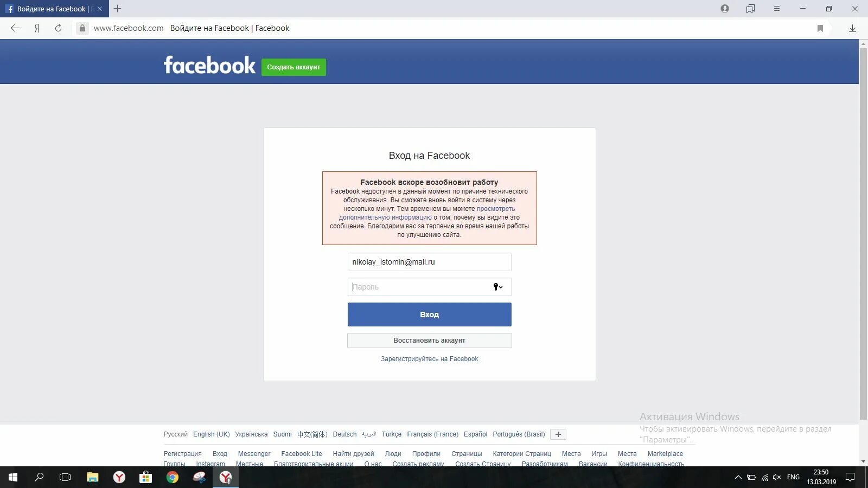868x488 pixels.
Task: Open the red Yandex icon beside File Explorer
Action: [x=119, y=477]
